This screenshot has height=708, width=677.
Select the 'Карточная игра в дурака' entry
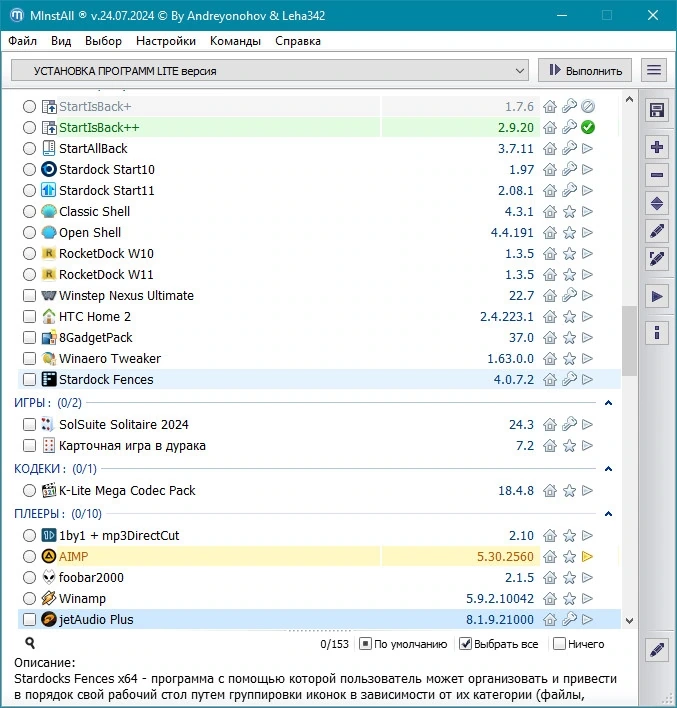coord(132,446)
